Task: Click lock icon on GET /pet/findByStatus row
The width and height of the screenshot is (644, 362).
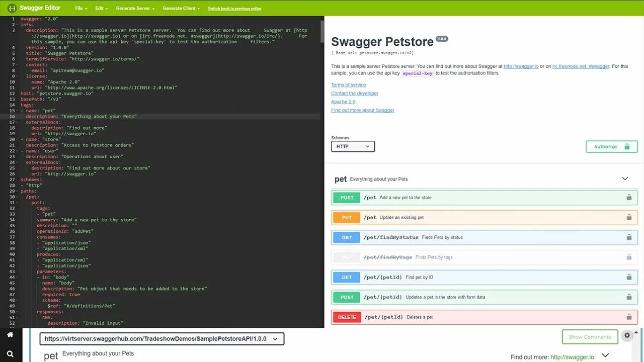Action: point(629,237)
